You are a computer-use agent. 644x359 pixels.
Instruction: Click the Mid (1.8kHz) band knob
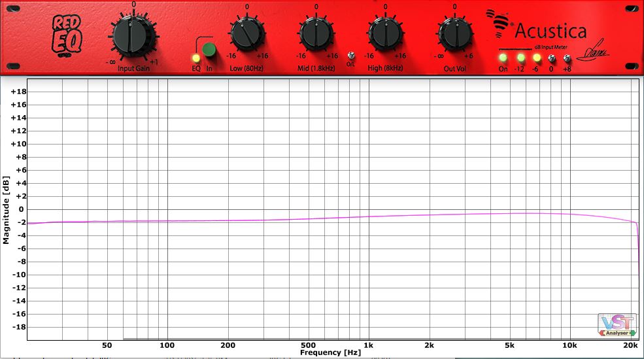pos(316,34)
